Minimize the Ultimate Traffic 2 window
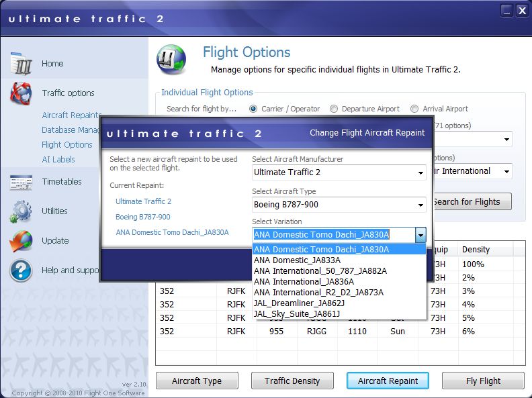Viewport: 532px width, 398px height. coord(506,11)
